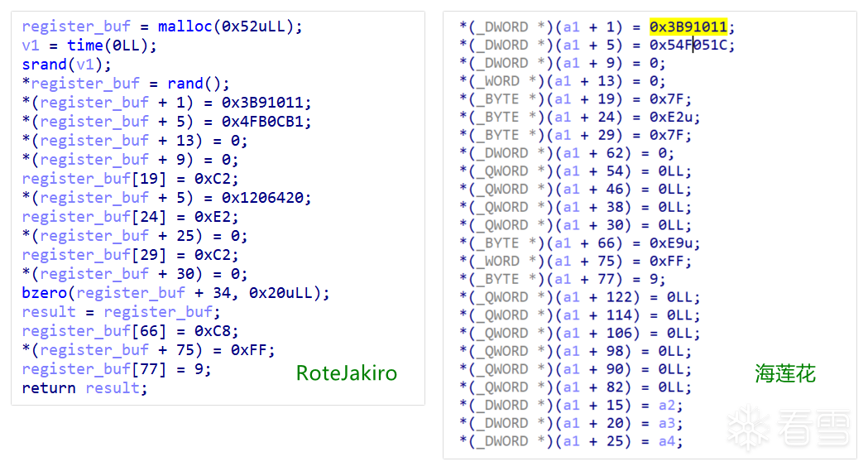Screen dimensions: 868x471
Task: Select the '(a1 + 46) = 0LL;' line
Action: click(x=575, y=189)
